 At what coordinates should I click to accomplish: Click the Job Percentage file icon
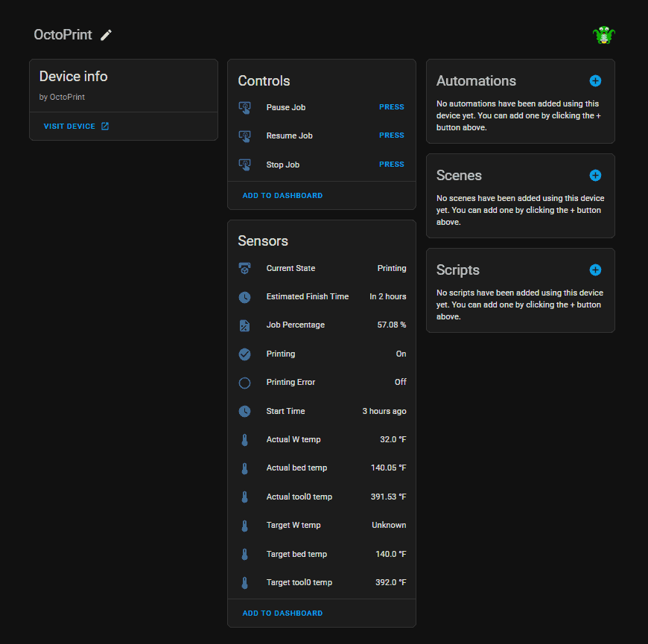click(x=244, y=325)
